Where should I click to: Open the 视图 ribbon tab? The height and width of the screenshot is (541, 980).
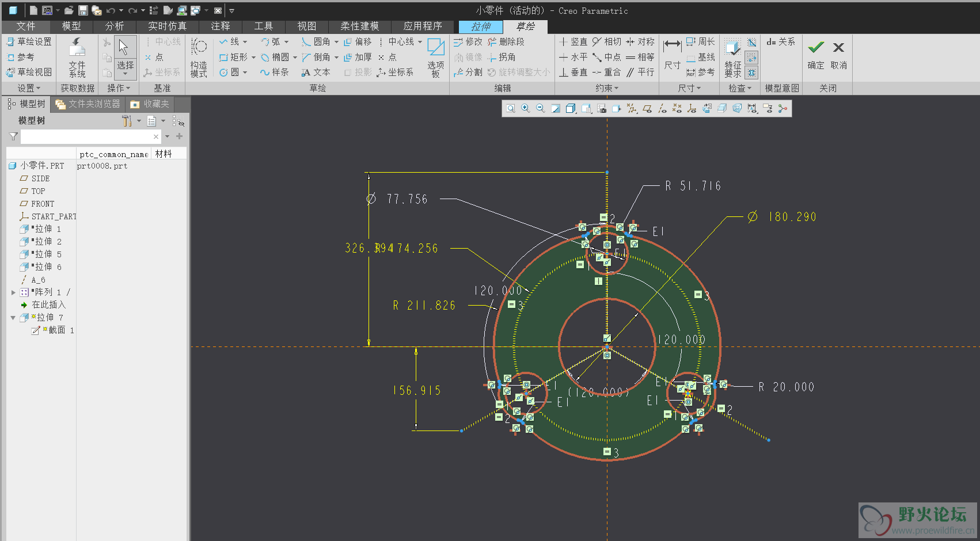click(x=306, y=26)
